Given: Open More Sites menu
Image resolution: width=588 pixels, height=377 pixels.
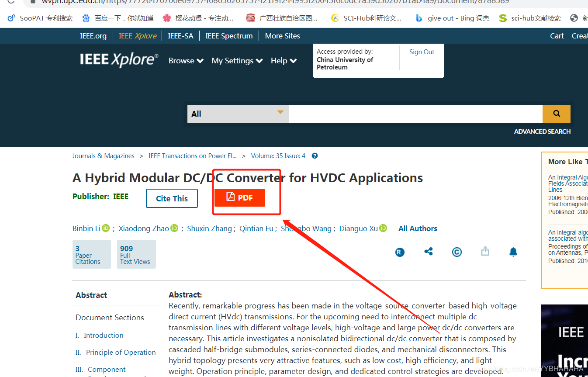Looking at the screenshot, I should [283, 36].
